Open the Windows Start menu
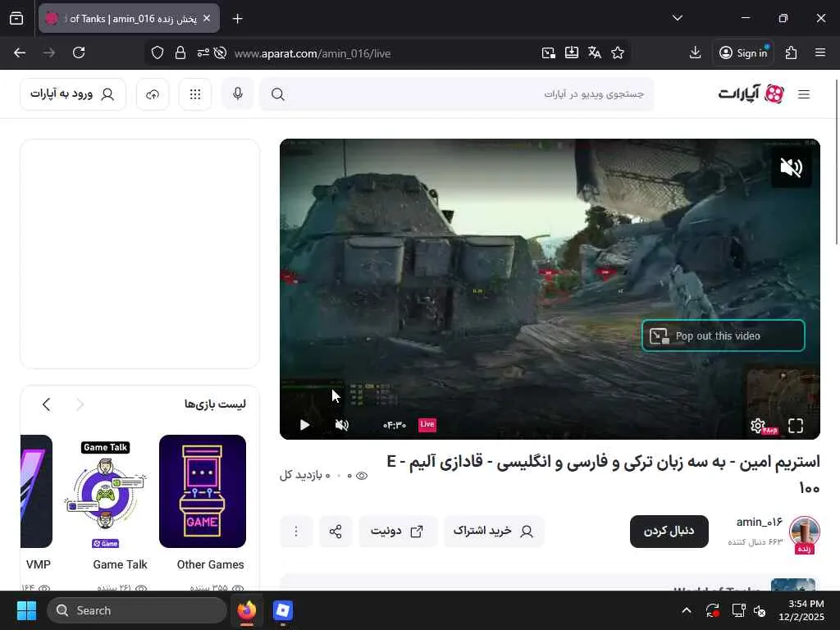The image size is (840, 630). (x=26, y=610)
